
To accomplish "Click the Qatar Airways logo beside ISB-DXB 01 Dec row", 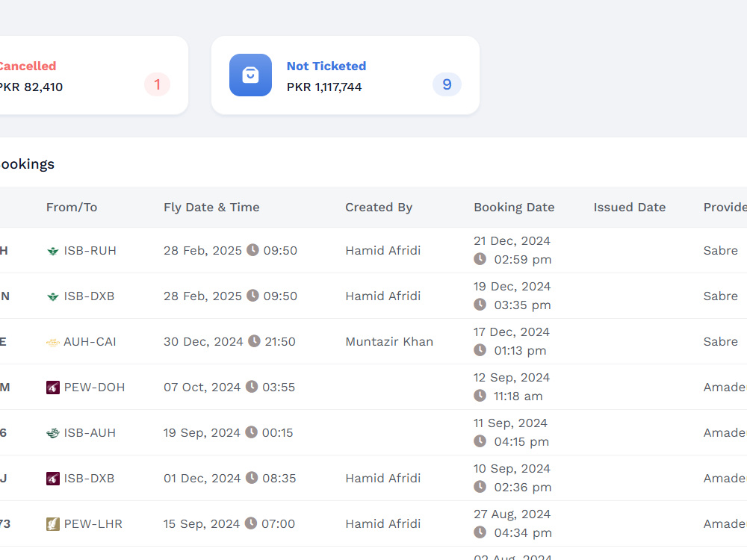I will 53,478.
